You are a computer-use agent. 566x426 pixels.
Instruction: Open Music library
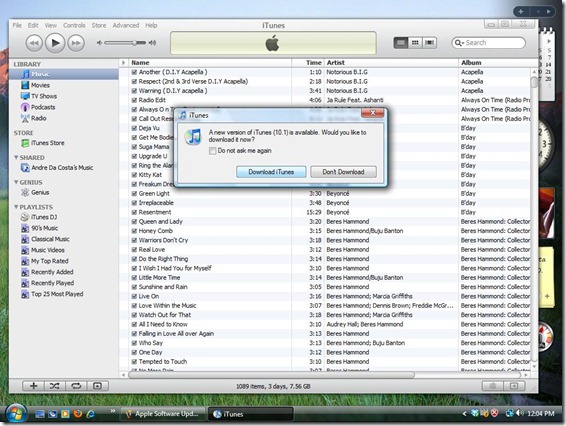[x=64, y=74]
